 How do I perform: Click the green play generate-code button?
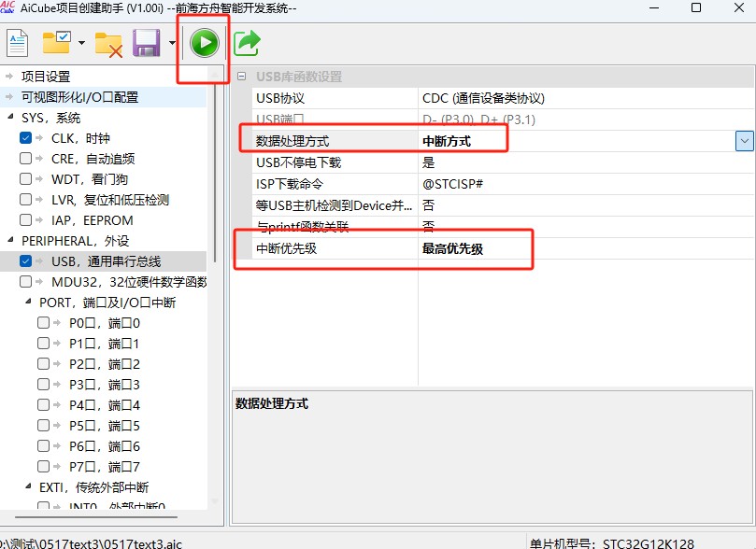(x=205, y=43)
